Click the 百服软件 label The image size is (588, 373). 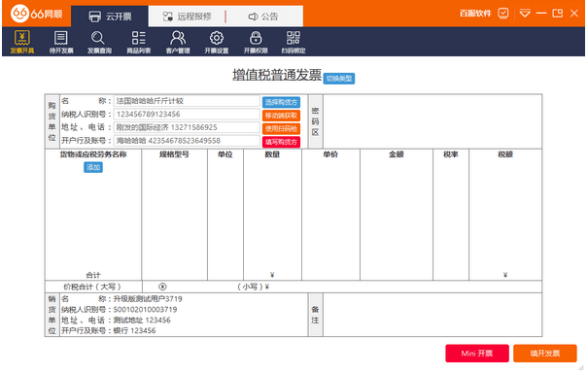pyautogui.click(x=475, y=14)
